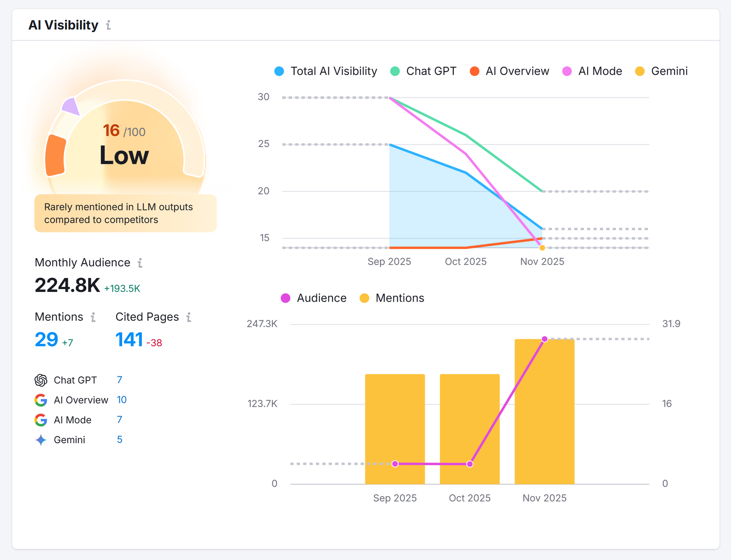This screenshot has width=731, height=560.
Task: Open the 29 mentions count link
Action: 46,339
